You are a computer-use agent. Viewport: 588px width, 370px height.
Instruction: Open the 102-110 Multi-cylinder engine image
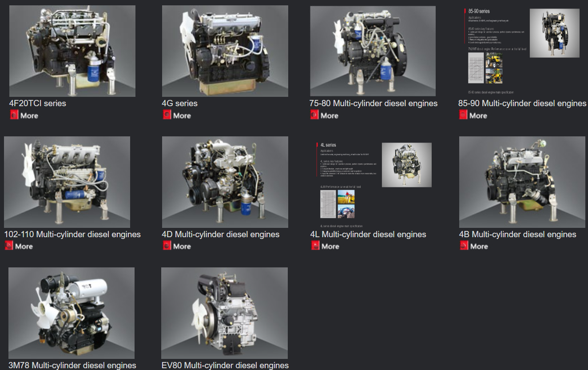pyautogui.click(x=67, y=182)
